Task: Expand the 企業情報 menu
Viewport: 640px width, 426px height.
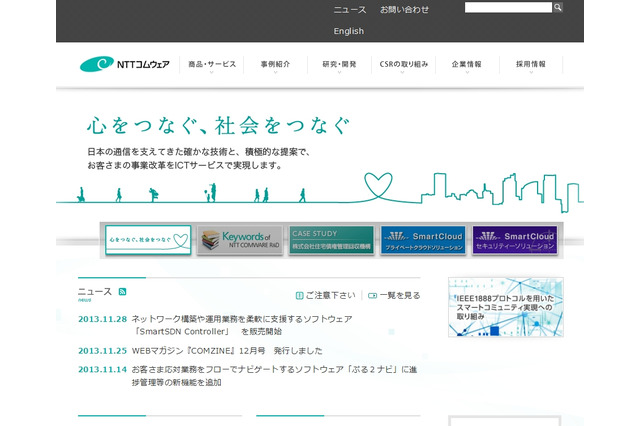Action: [x=467, y=65]
